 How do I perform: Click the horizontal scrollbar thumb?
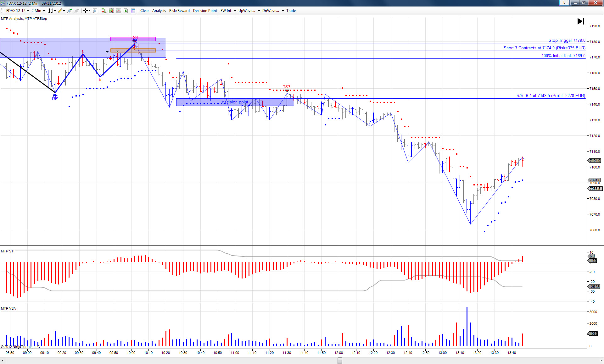(340, 361)
